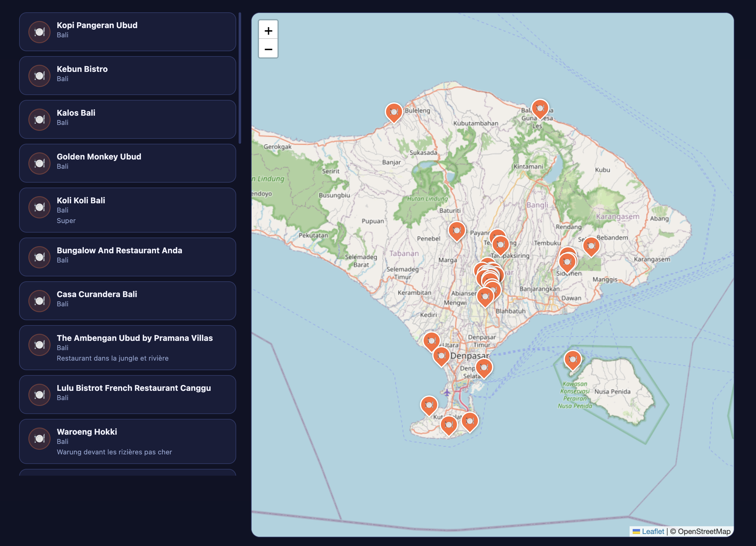
Task: Click the front map marker at Sidemen
Action: tap(567, 262)
